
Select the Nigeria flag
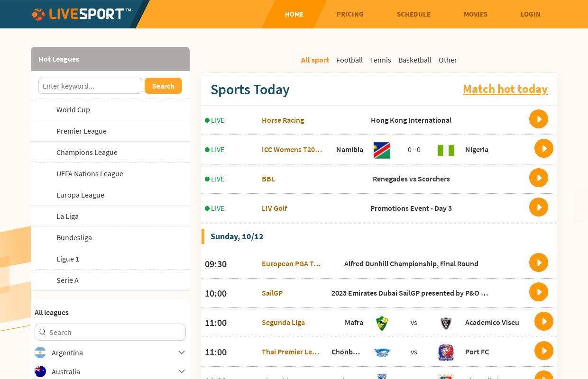tap(446, 150)
